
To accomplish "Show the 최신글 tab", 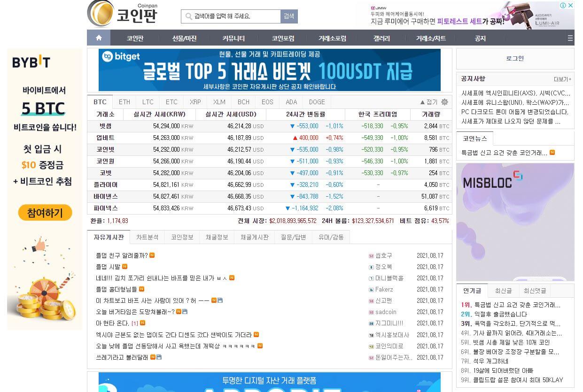I will tap(503, 291).
